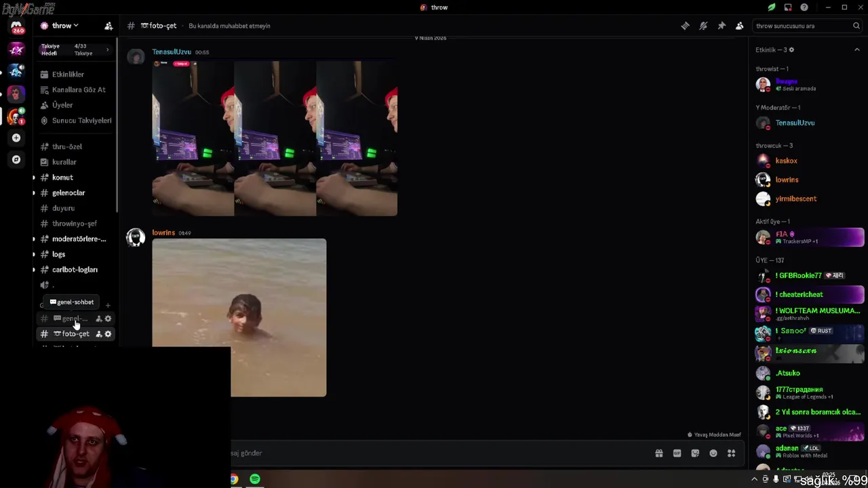Open yirmibescent profile in member list
Screen dimensions: 868x488
coord(810,199)
